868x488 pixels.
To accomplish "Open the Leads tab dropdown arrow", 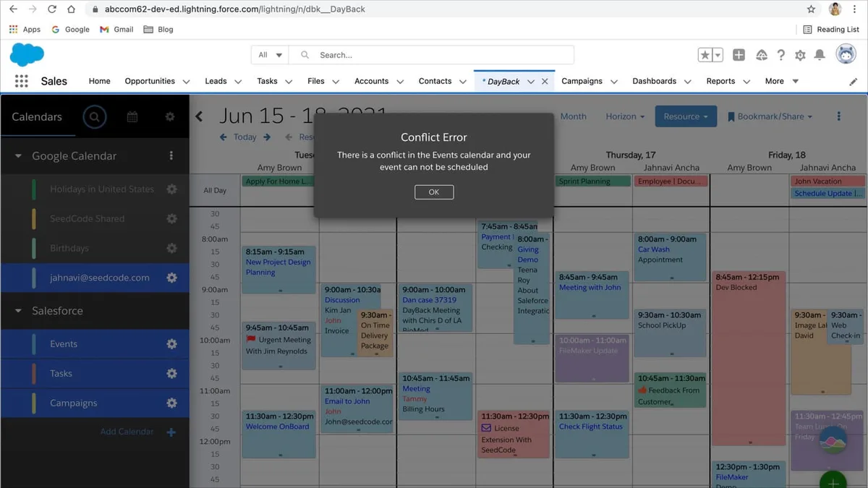I will (238, 82).
